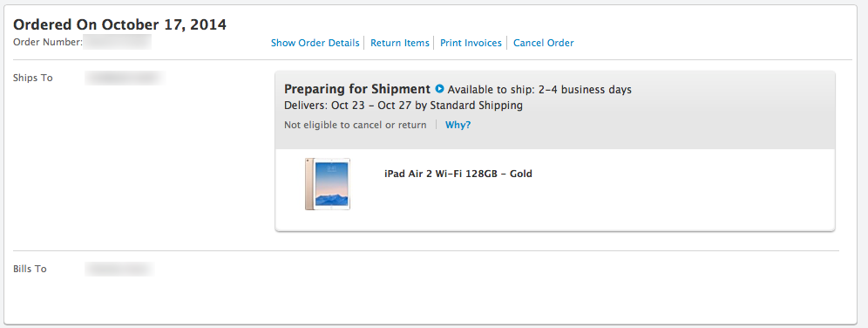Click the Ships To label
The image size is (868, 328).
[x=32, y=79]
